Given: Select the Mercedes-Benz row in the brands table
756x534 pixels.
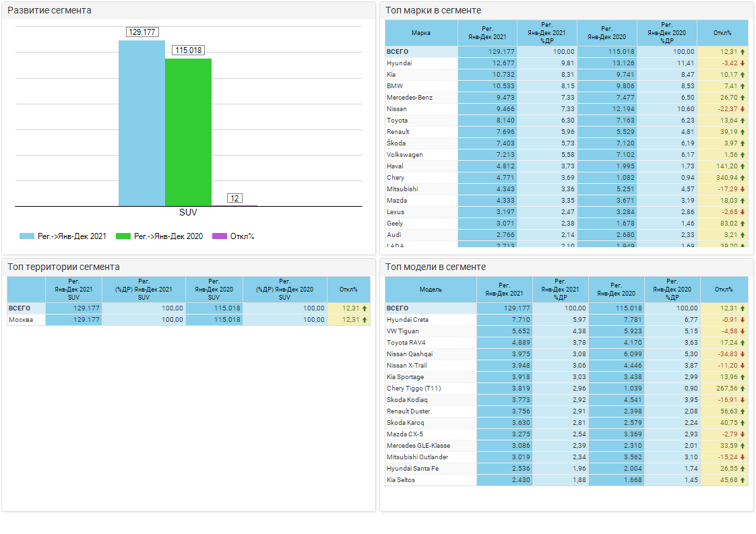Looking at the screenshot, I should [x=410, y=98].
